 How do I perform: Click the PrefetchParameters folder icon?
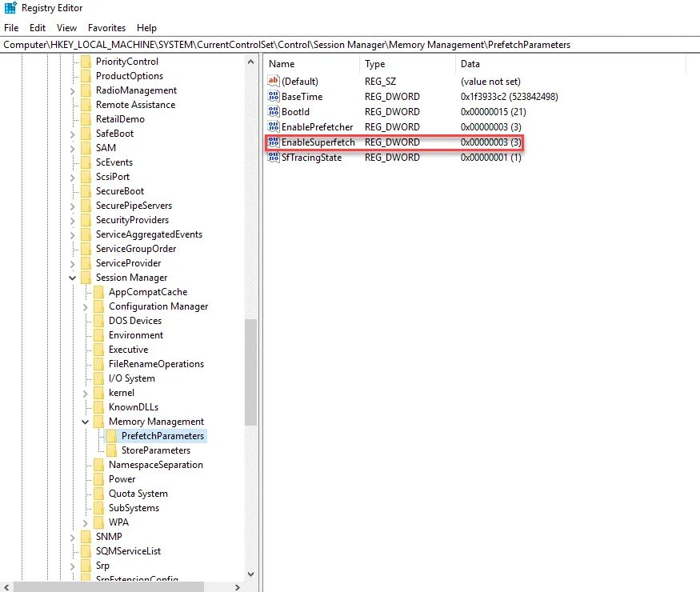point(112,436)
